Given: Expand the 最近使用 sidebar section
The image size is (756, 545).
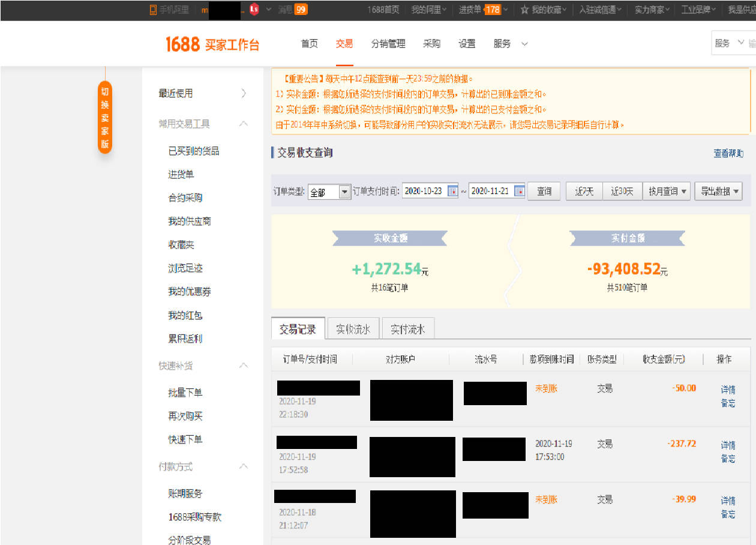Looking at the screenshot, I should pyautogui.click(x=243, y=94).
